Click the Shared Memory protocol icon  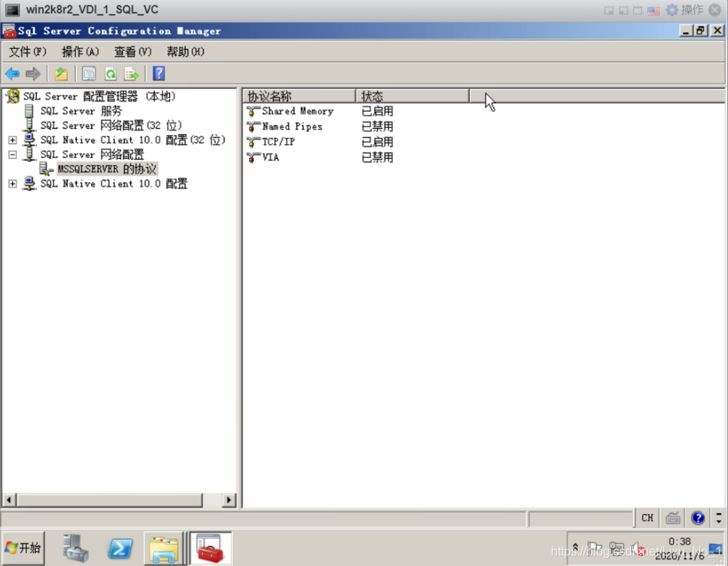pos(253,111)
